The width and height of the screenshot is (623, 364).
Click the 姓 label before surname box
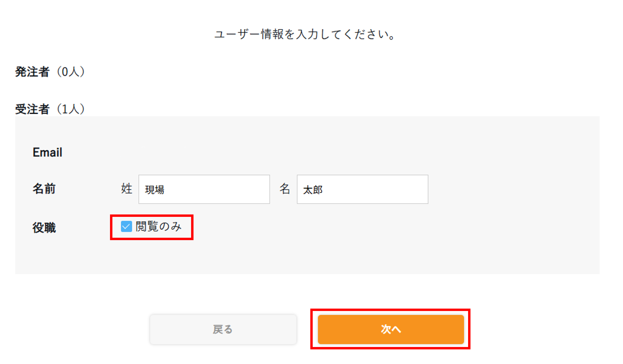click(x=127, y=189)
